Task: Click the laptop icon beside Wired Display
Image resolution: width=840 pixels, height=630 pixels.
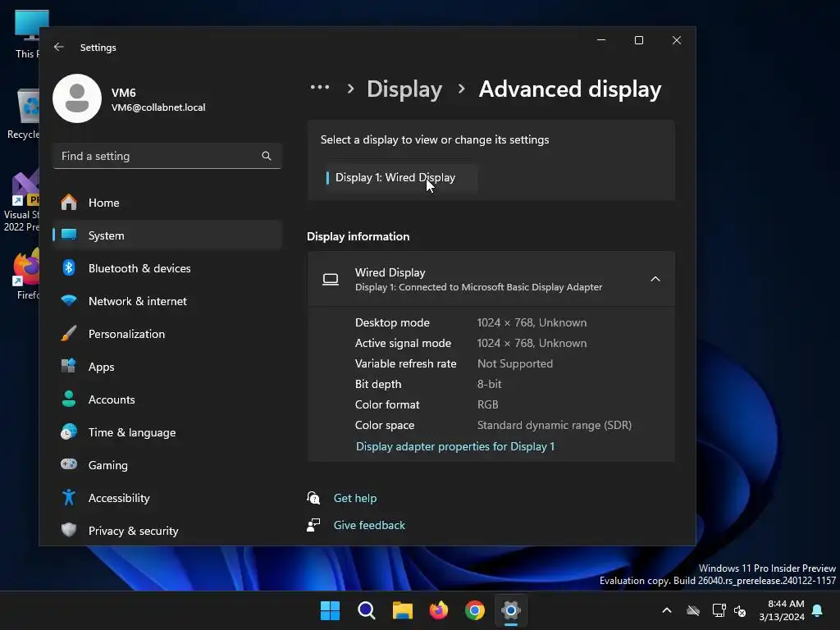Action: point(331,279)
